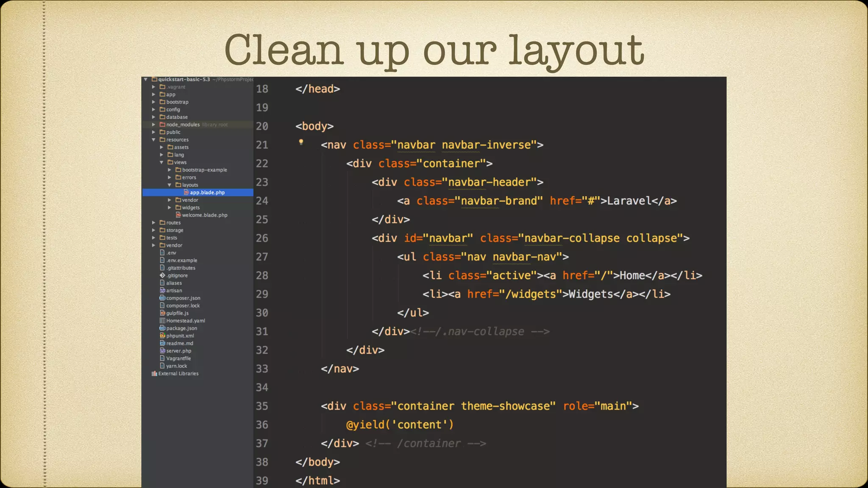
Task: Select .gitattributes in the project tree
Action: (x=181, y=268)
